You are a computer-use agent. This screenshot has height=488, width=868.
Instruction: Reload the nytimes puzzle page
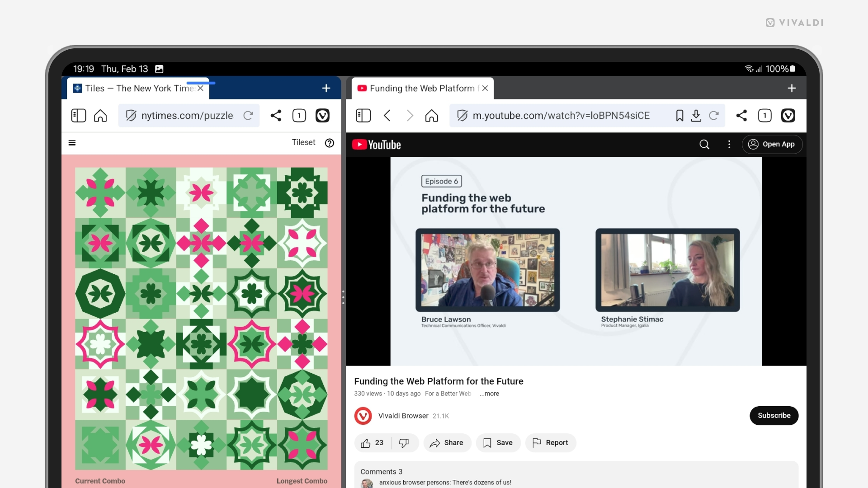248,116
